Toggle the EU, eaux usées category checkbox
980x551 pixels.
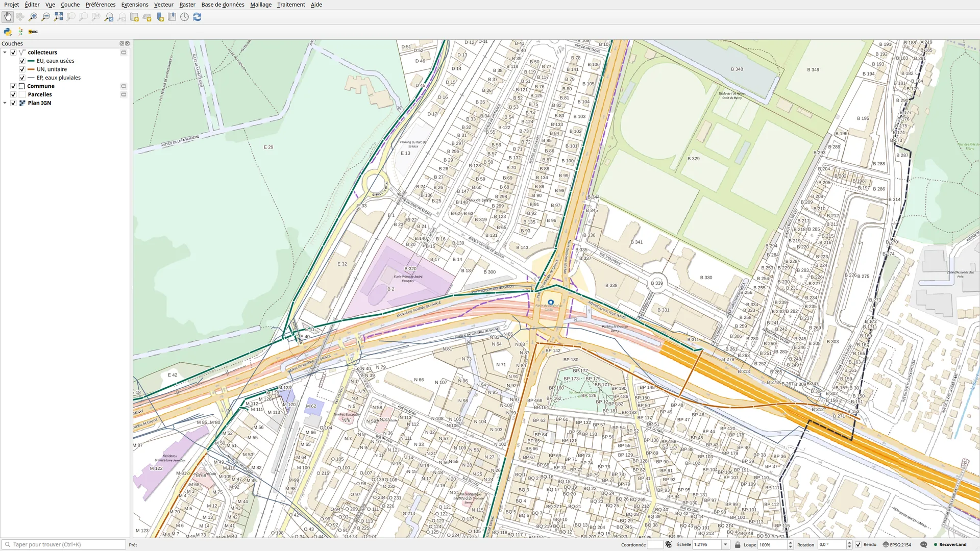coord(22,61)
